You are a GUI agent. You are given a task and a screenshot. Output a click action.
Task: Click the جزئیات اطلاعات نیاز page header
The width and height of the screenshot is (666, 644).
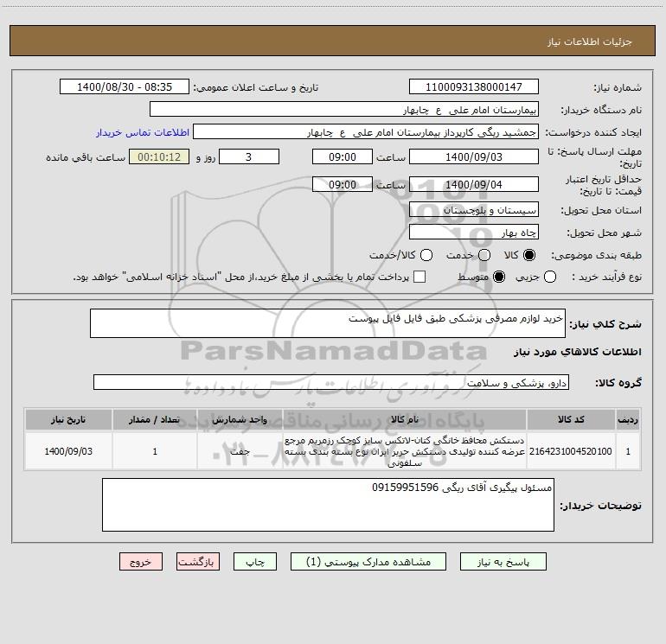point(590,41)
